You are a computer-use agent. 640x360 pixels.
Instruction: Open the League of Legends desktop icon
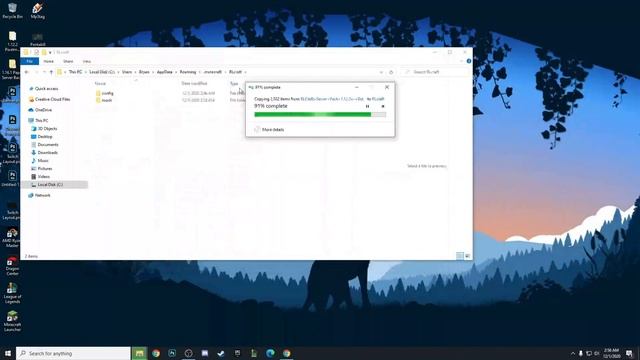[x=12, y=293]
